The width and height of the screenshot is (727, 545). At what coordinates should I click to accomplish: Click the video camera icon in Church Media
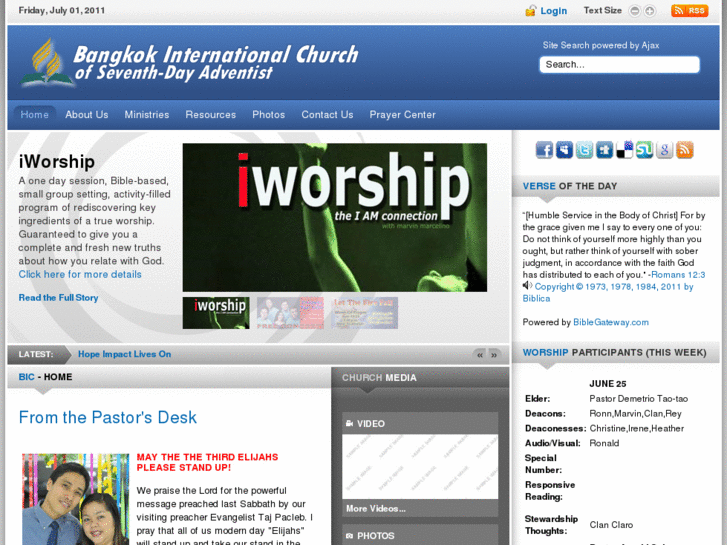click(350, 423)
